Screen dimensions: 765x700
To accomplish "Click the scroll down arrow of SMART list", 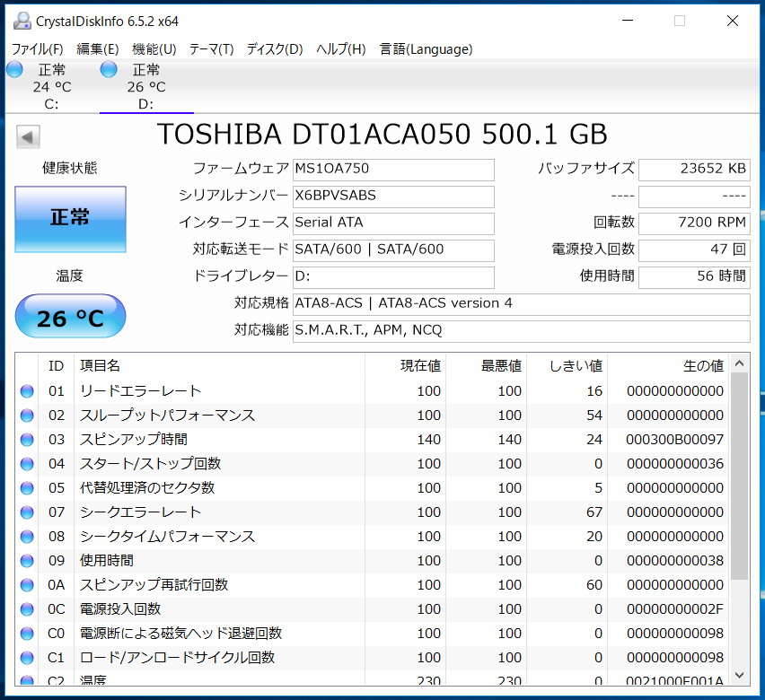I will [739, 676].
